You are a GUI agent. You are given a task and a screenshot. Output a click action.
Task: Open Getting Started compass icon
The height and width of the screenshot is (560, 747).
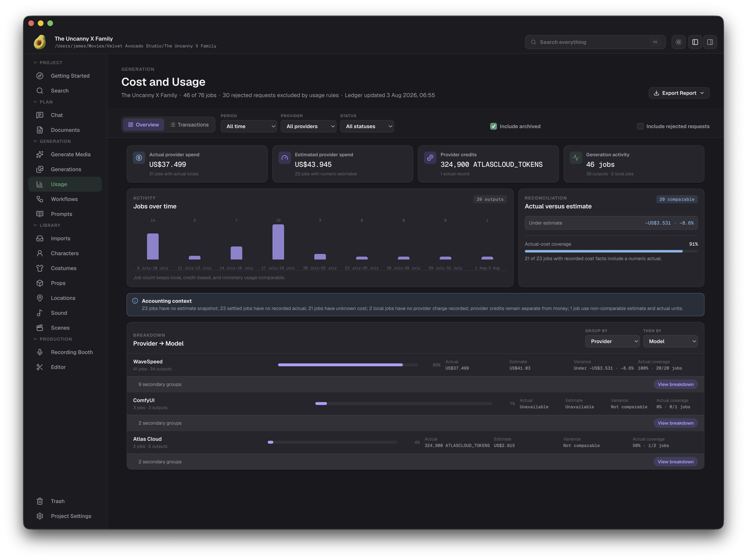coord(40,76)
